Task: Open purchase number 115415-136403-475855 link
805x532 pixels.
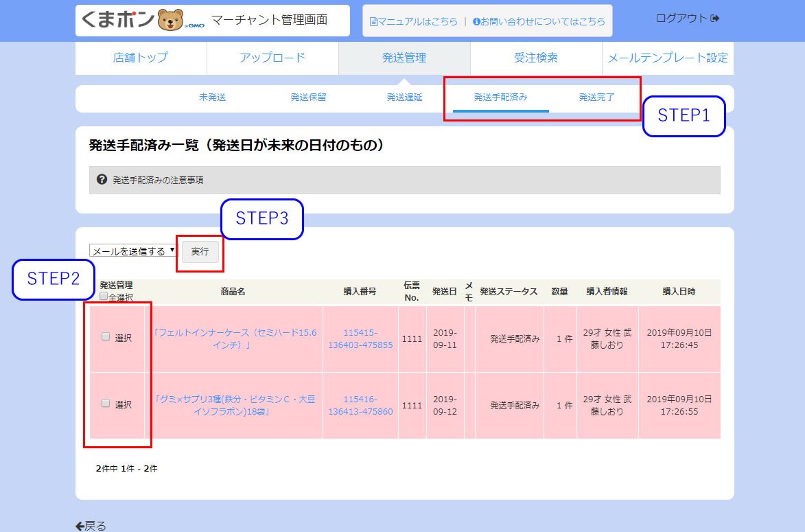Action: pyautogui.click(x=360, y=338)
